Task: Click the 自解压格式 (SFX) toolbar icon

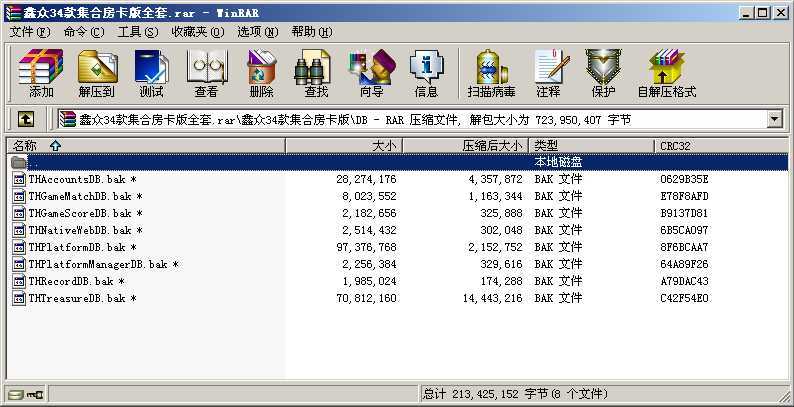Action: pos(666,73)
